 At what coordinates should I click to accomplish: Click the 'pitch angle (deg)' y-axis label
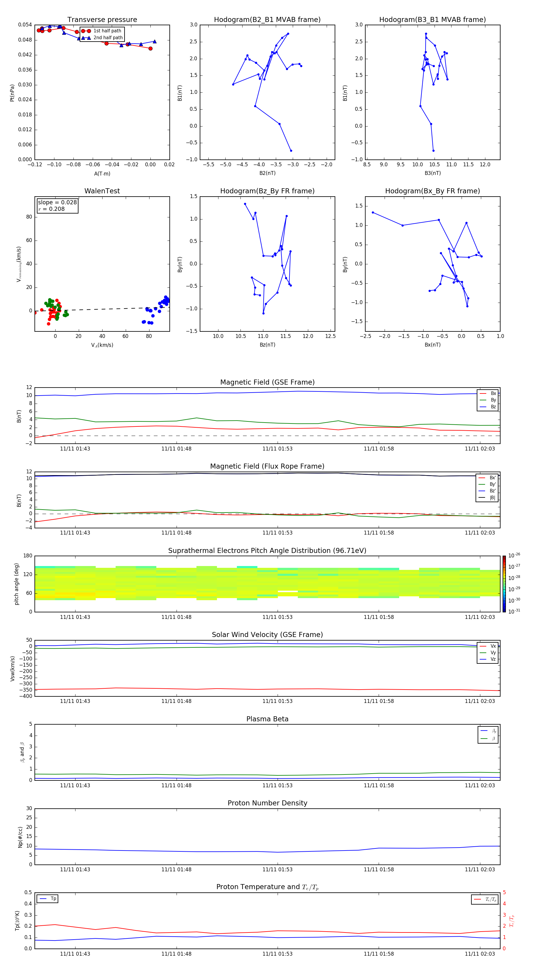16,584
